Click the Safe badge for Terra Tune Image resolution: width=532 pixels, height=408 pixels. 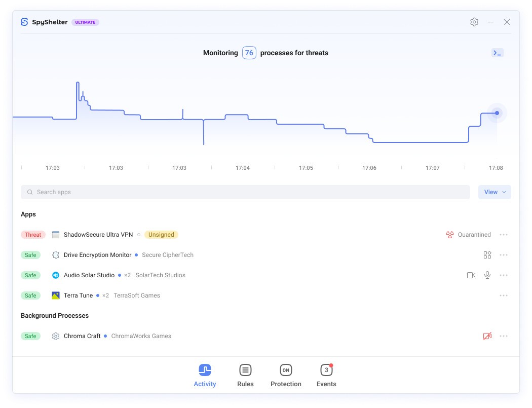[30, 295]
